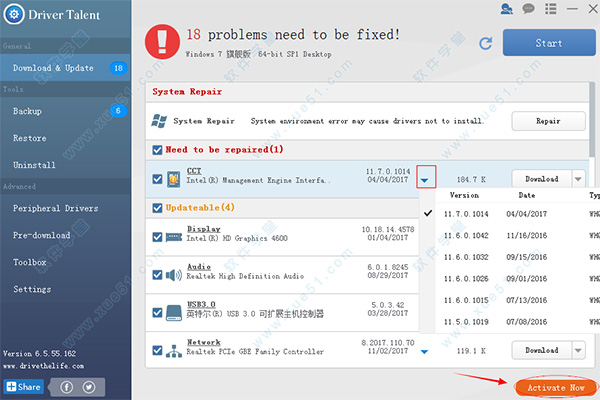Open the Display driver name link
Viewport: 600px width, 400px height.
coord(204,229)
